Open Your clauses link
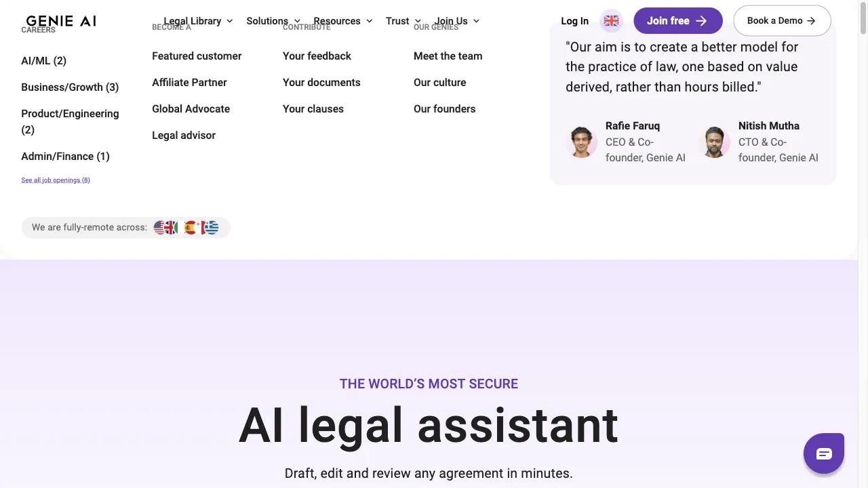Screen dimensions: 868x488 [x=313, y=109]
